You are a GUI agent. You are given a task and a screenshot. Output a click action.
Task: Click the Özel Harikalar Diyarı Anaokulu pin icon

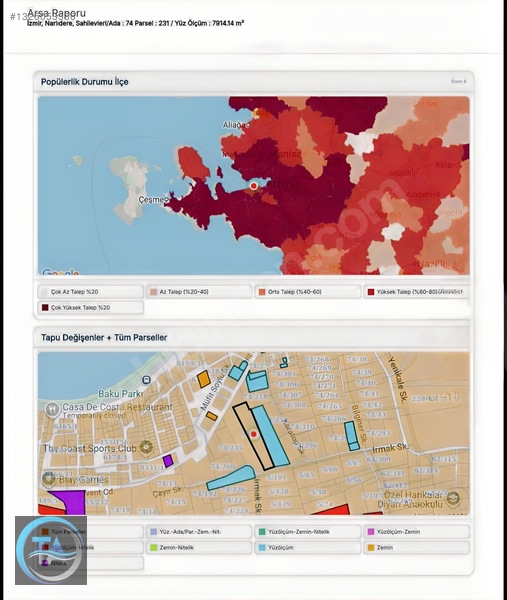(453, 498)
